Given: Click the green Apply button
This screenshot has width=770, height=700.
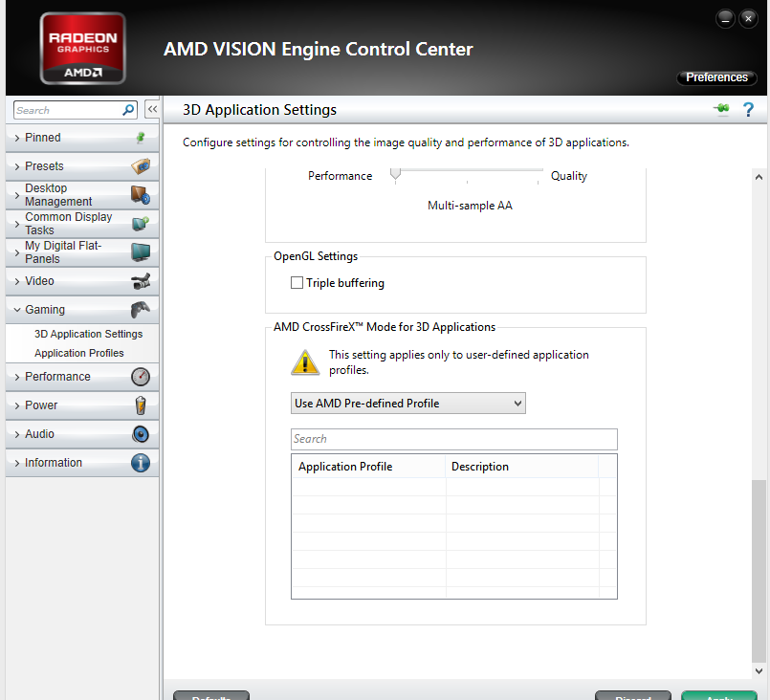Looking at the screenshot, I should tap(719, 695).
